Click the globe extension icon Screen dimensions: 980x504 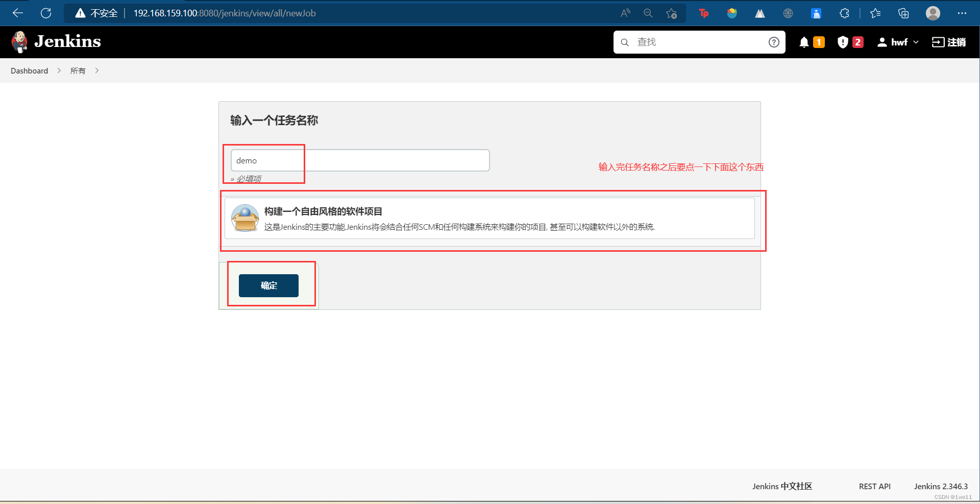[x=788, y=13]
